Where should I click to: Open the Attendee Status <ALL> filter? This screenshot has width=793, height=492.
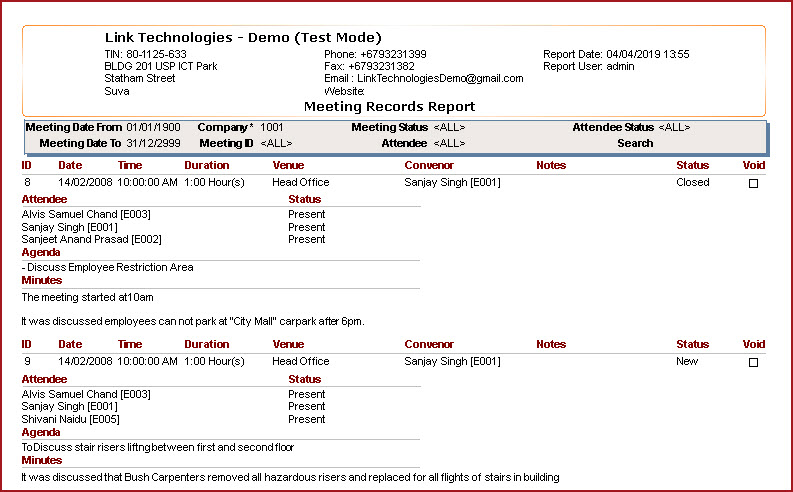click(673, 128)
